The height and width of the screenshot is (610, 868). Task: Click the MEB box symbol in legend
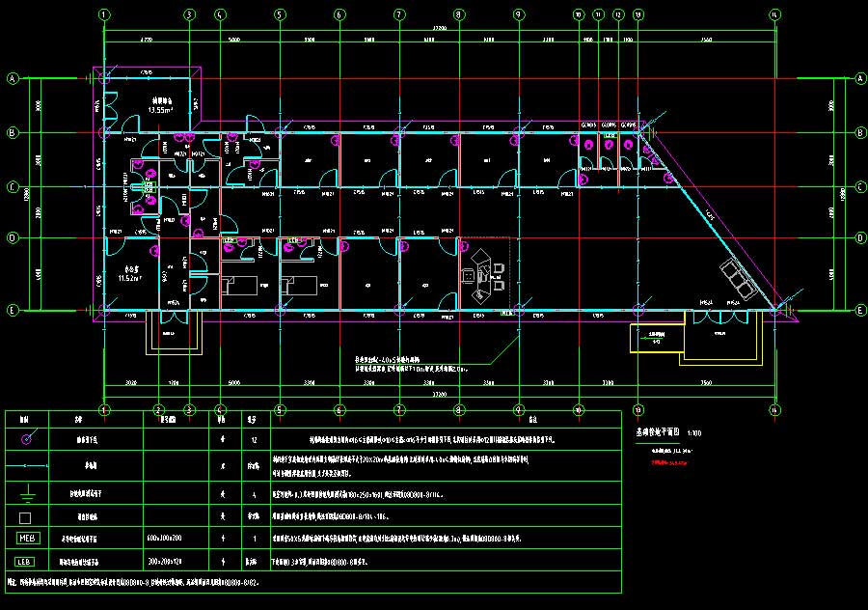(25, 538)
